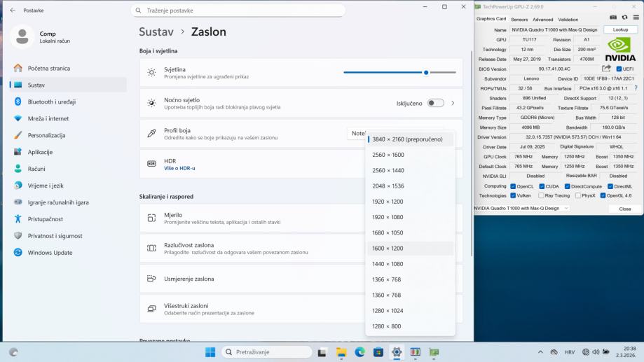The image size is (644, 362).
Task: Click GPU-Z refresh icon
Action: 624,18
